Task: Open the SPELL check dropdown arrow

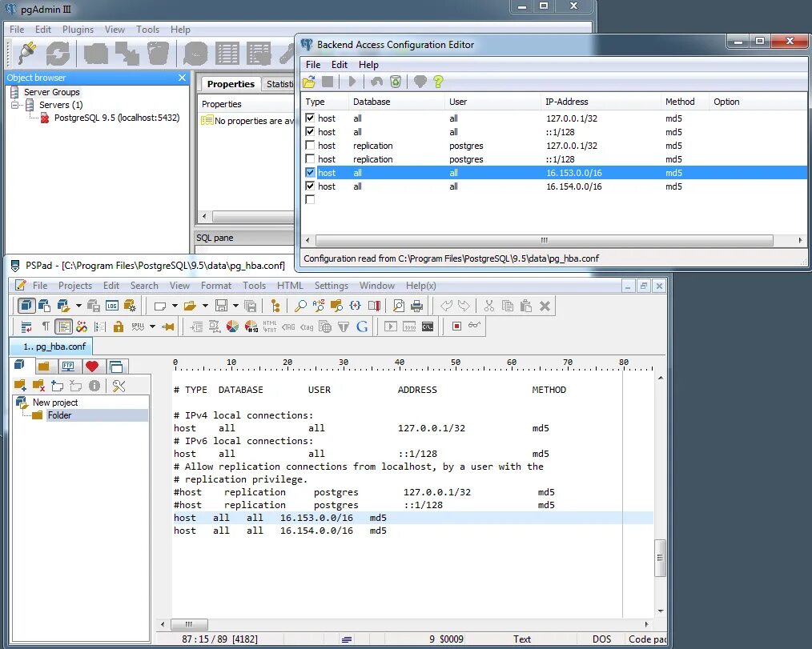Action: tap(152, 327)
